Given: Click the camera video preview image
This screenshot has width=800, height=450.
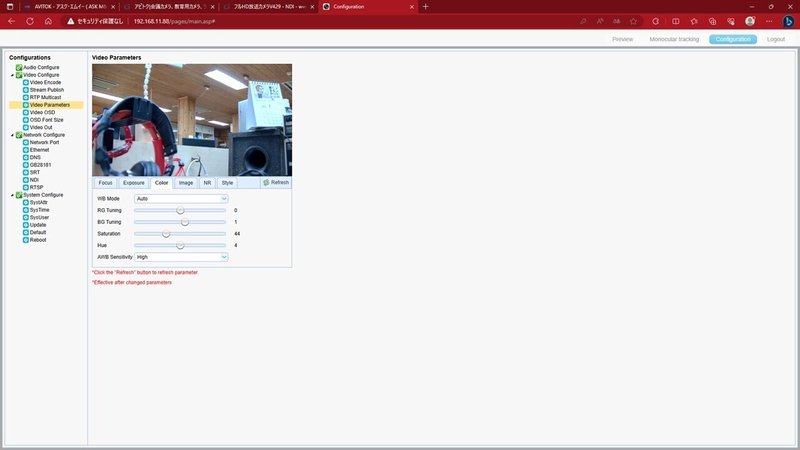Looking at the screenshot, I should [x=192, y=120].
